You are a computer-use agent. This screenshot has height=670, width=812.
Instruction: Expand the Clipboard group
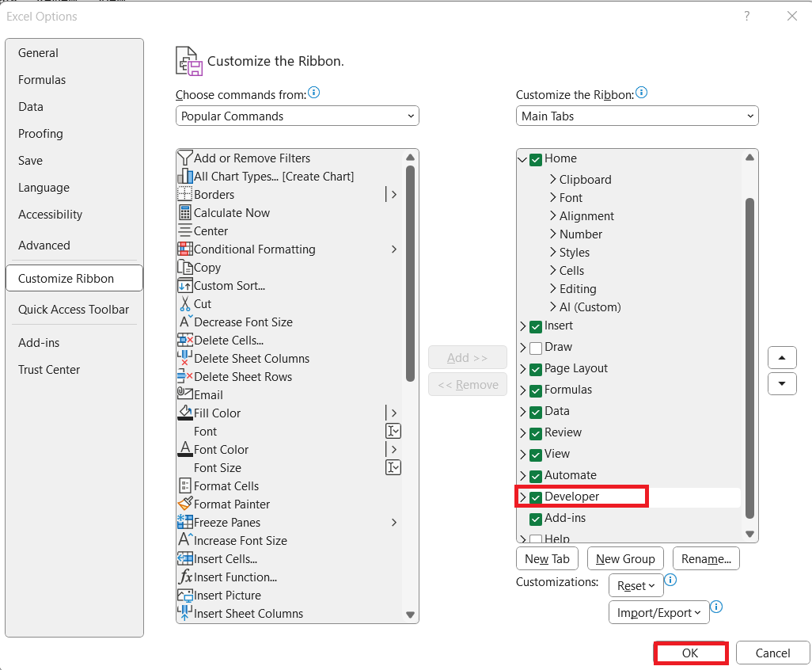click(552, 179)
